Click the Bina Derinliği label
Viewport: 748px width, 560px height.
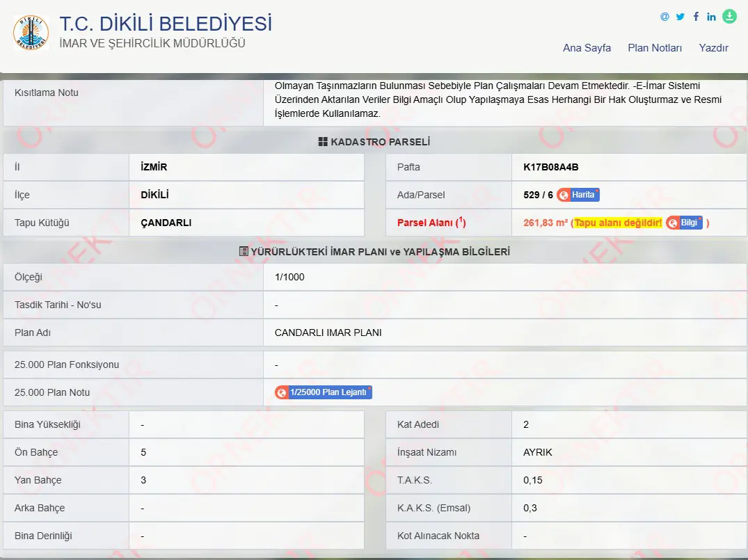43,536
